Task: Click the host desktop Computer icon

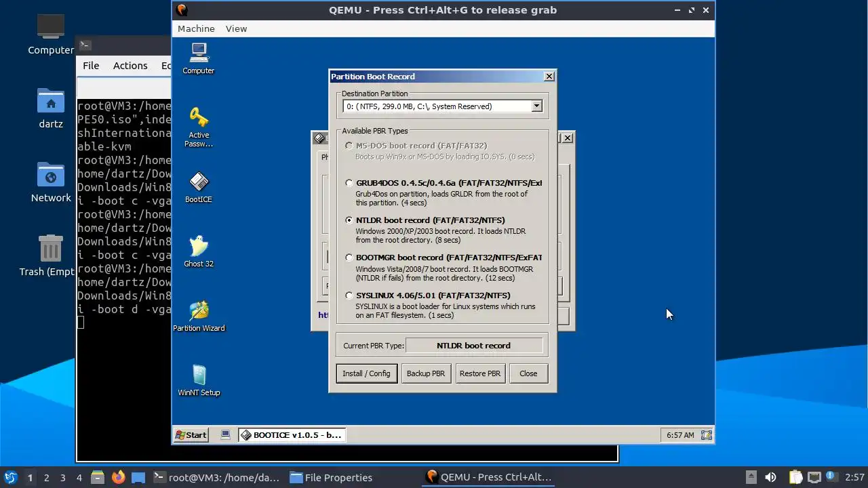Action: point(51,35)
